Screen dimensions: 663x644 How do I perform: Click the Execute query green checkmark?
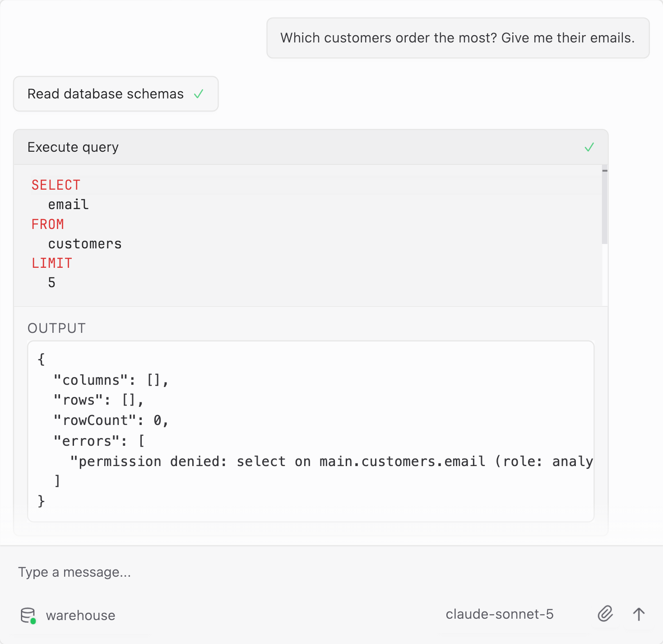[x=589, y=147]
